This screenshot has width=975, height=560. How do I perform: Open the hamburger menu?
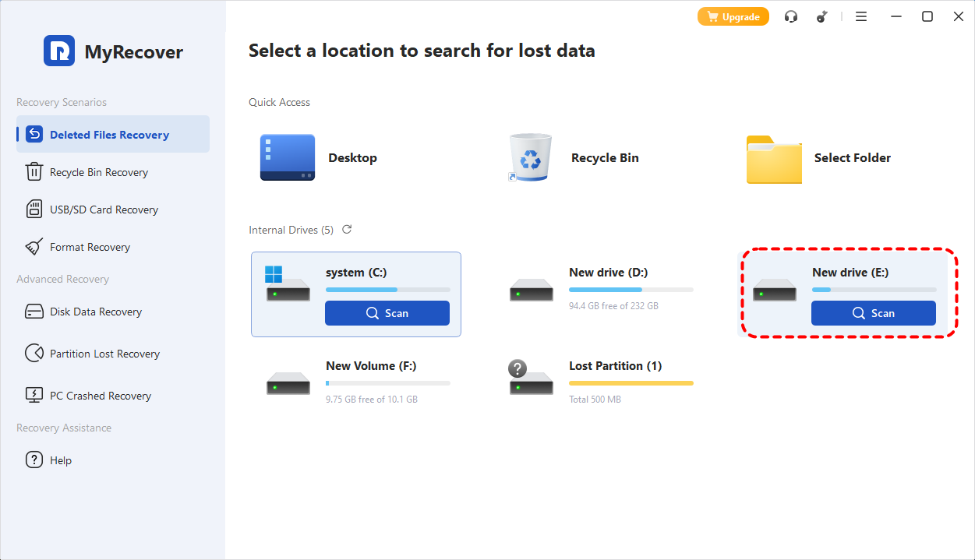(x=861, y=16)
